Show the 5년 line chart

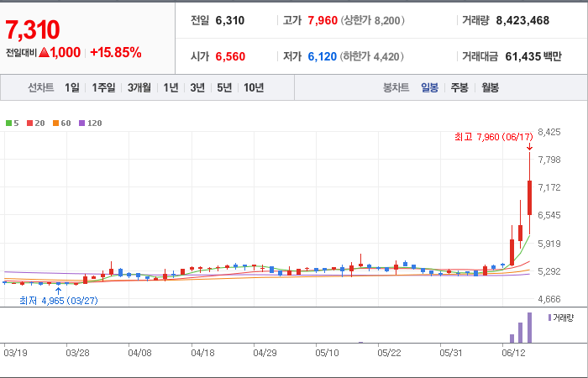pyautogui.click(x=224, y=87)
